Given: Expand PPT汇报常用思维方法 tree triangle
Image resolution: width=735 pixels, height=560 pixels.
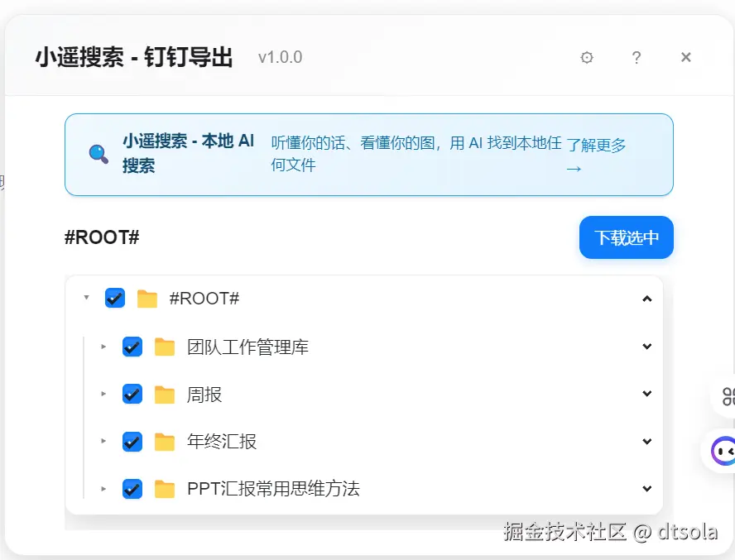Looking at the screenshot, I should click(103, 489).
